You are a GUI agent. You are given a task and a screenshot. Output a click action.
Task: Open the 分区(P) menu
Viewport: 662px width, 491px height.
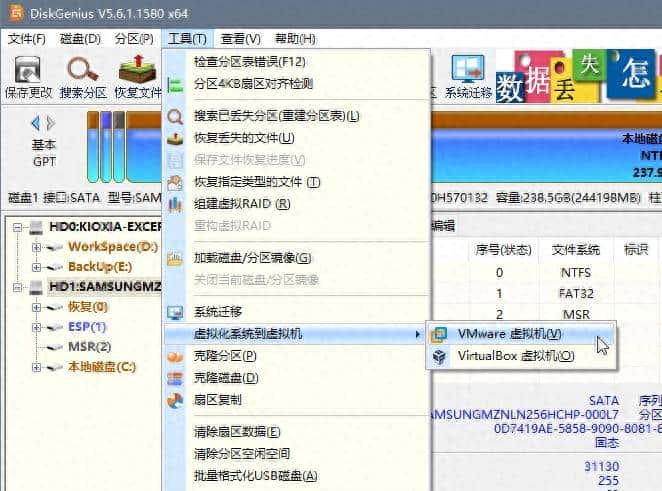tap(134, 39)
